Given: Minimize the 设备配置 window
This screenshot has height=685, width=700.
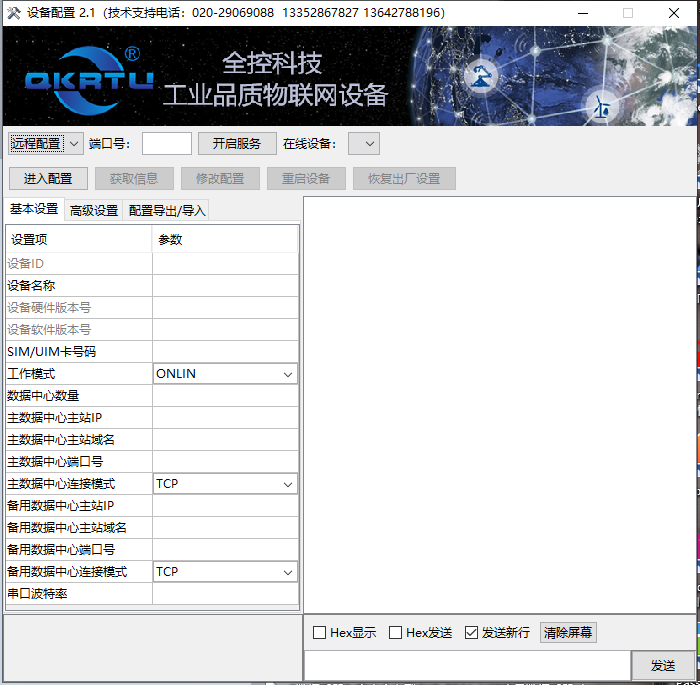Looking at the screenshot, I should 583,13.
